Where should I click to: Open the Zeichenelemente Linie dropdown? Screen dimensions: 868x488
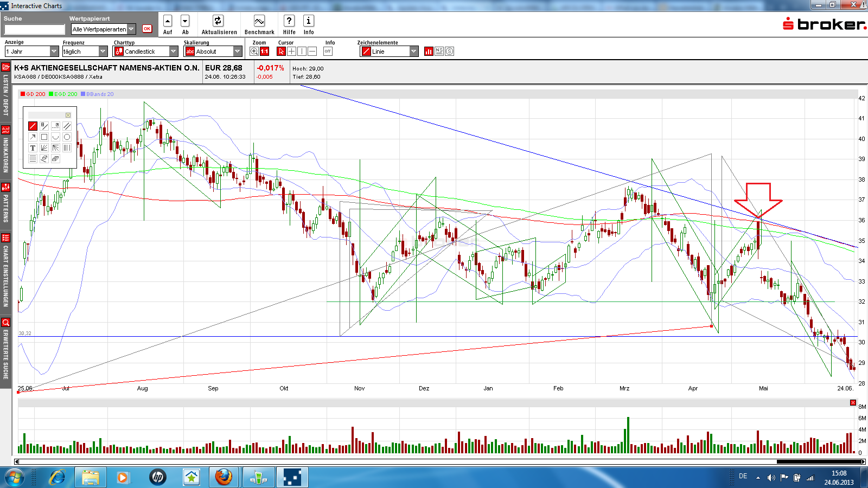pyautogui.click(x=413, y=52)
